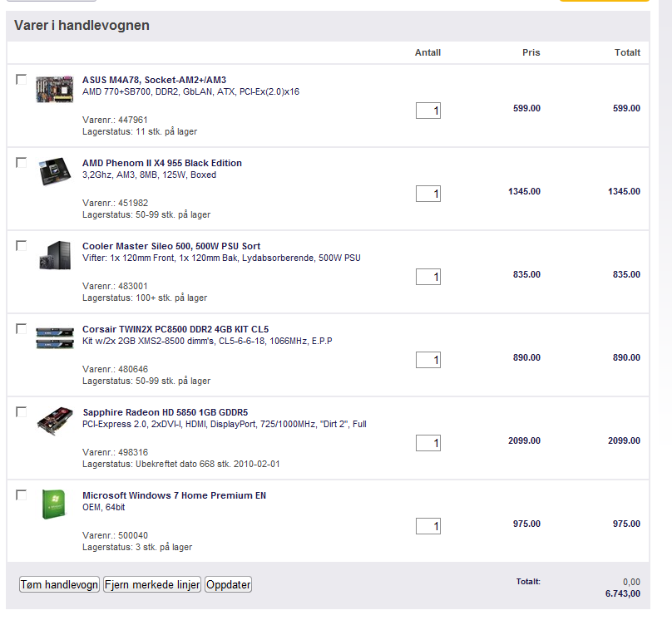Image resolution: width=672 pixels, height=620 pixels.
Task: Open the Windows 7 Home Premium box image
Action: (x=53, y=504)
